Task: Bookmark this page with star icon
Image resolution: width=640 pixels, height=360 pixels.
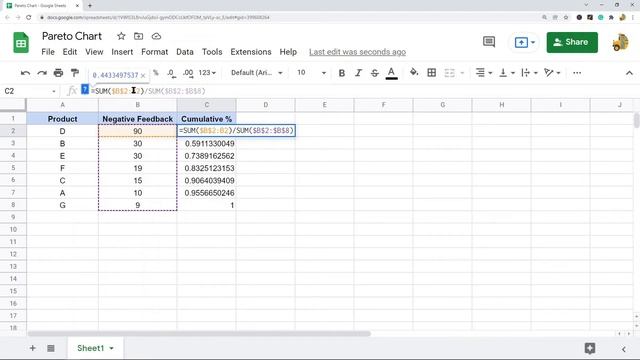Action: 566,18
